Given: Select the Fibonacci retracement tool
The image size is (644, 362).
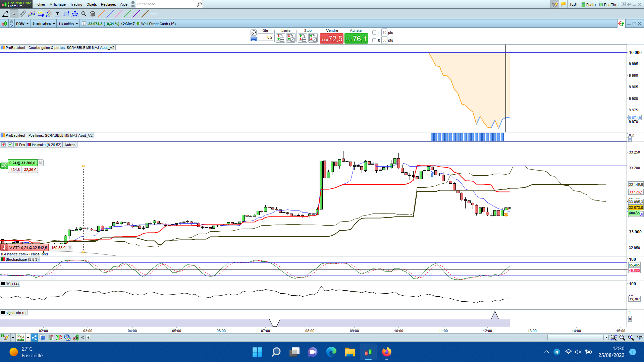Looking at the screenshot, I should coord(41,14).
